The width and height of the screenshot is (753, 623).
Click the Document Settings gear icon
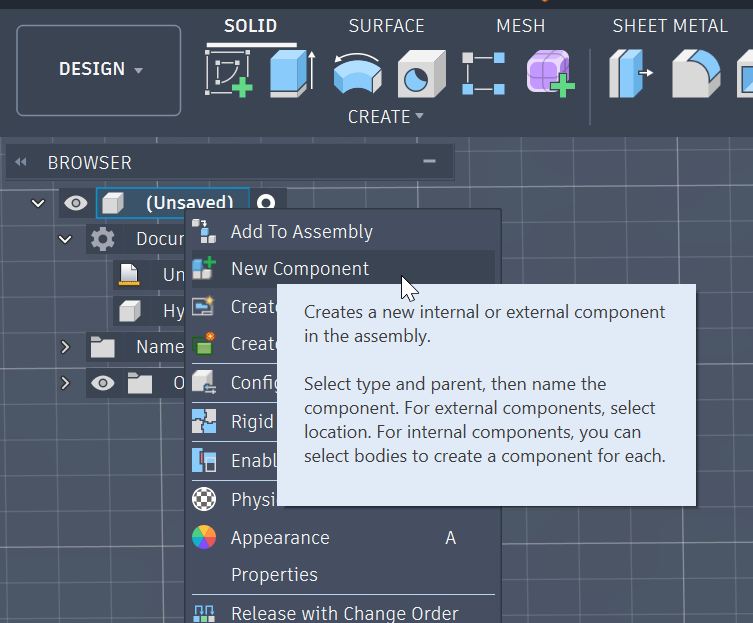coord(102,239)
